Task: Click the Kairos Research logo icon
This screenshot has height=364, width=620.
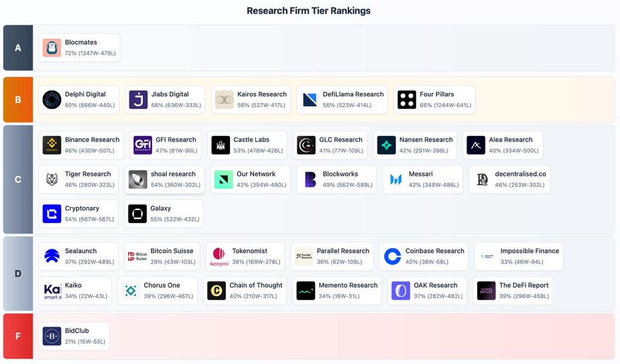Action: [225, 100]
